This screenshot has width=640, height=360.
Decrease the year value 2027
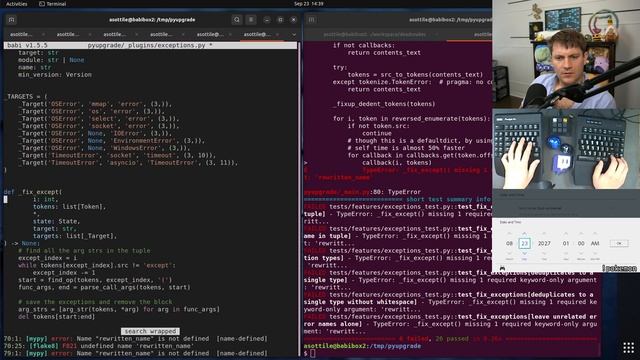pos(544,253)
